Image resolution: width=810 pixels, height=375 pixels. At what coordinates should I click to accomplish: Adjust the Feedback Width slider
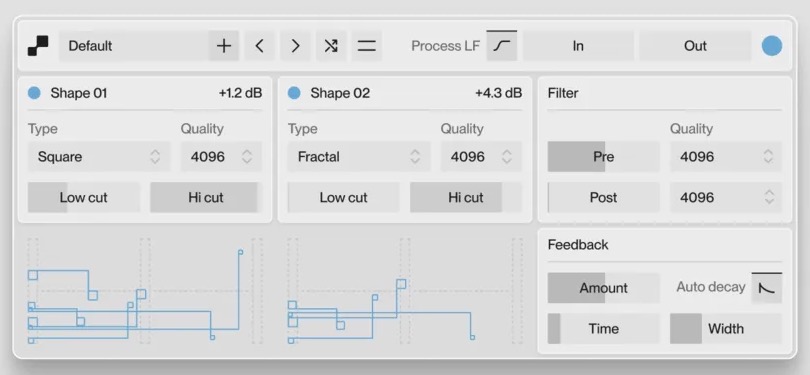726,329
